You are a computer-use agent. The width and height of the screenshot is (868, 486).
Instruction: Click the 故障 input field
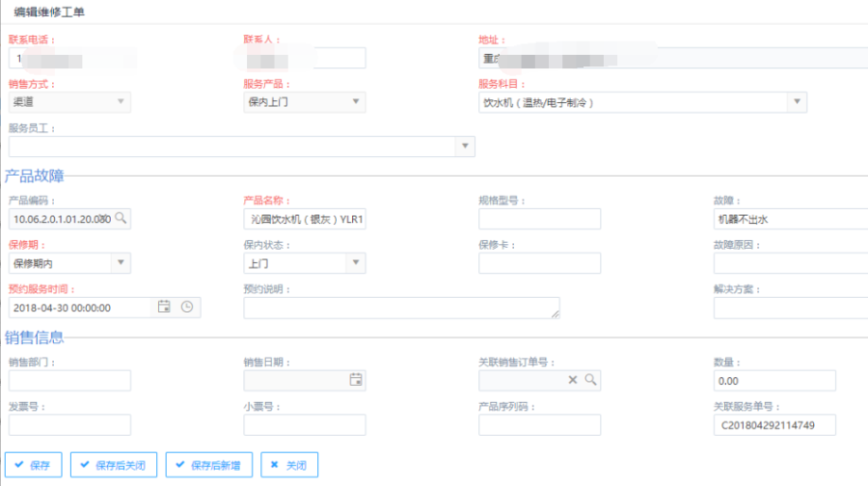coord(790,219)
